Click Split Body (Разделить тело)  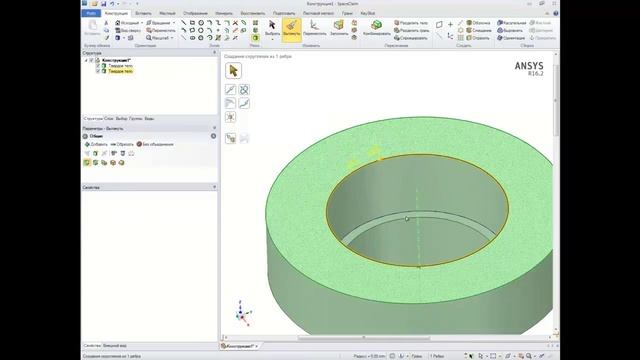411,23
